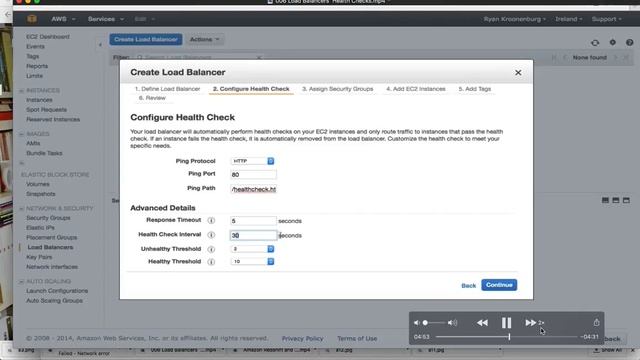This screenshot has width=640, height=360.
Task: Set video volume to maximum
Action: [x=452, y=323]
